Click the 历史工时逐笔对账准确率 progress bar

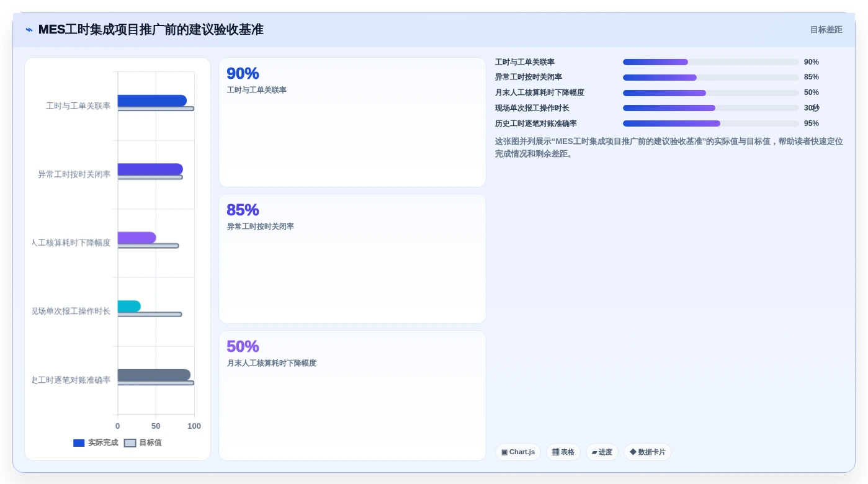(711, 123)
